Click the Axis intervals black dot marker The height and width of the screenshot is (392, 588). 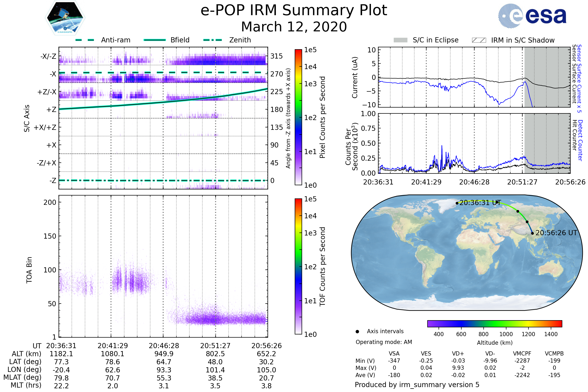point(357,331)
